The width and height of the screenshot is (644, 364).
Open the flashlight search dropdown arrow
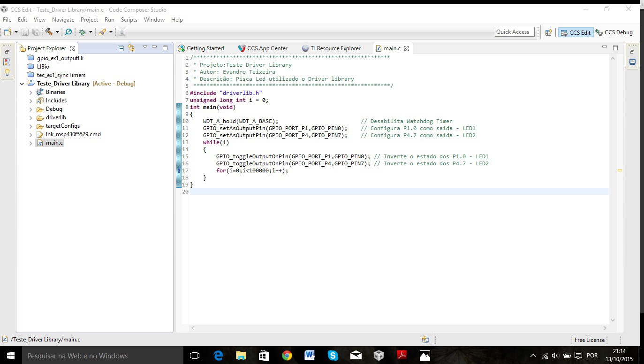coord(111,32)
